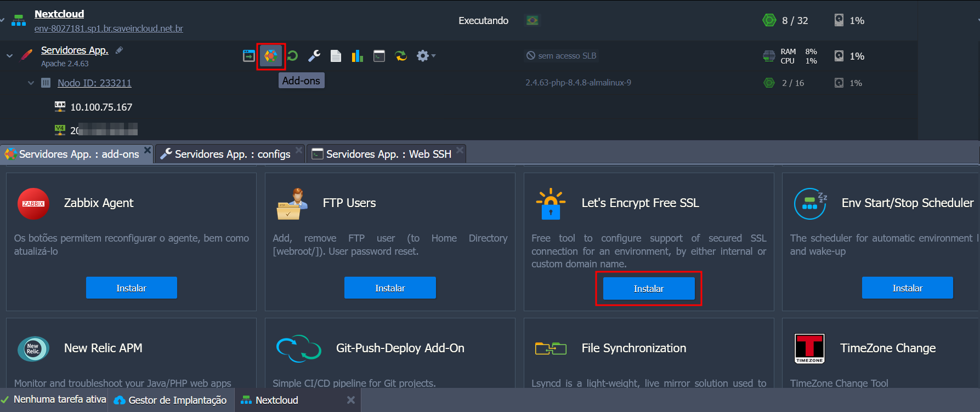Click the Brazil flag region icon

pyautogui.click(x=532, y=20)
